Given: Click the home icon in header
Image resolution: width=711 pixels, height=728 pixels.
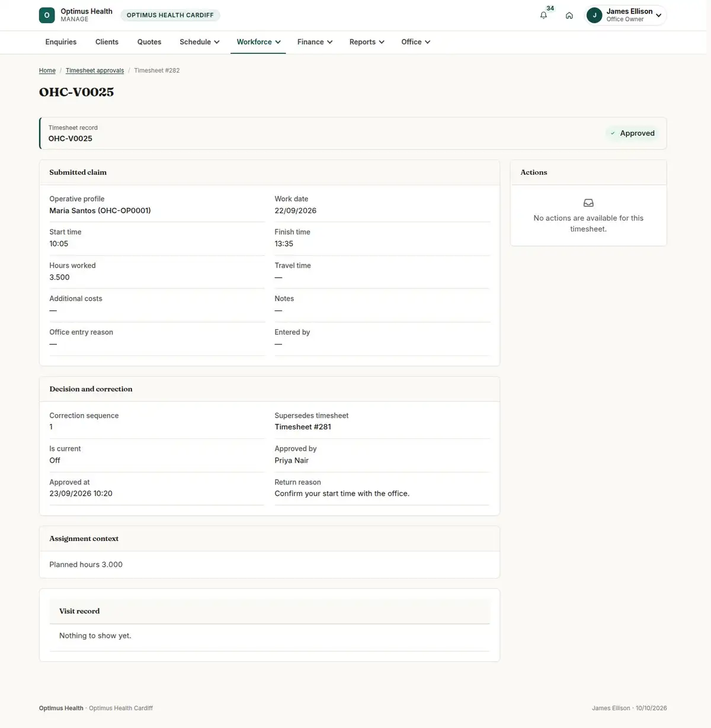Looking at the screenshot, I should [x=569, y=15].
